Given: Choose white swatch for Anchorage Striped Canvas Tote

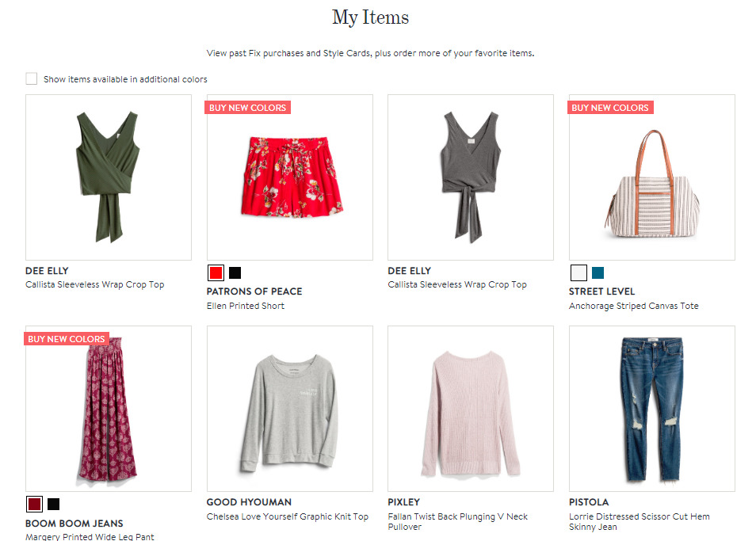Looking at the screenshot, I should pyautogui.click(x=578, y=273).
